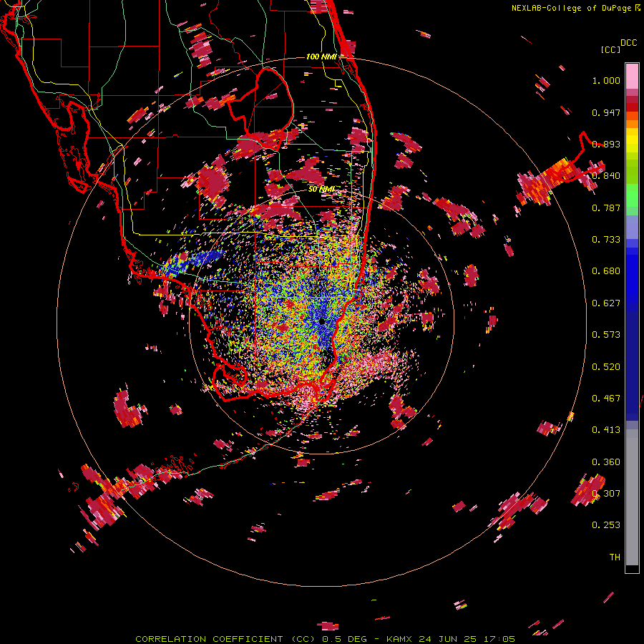This screenshot has height=644, width=644.
Task: Click the 0.840 scale value
Action: point(606,176)
